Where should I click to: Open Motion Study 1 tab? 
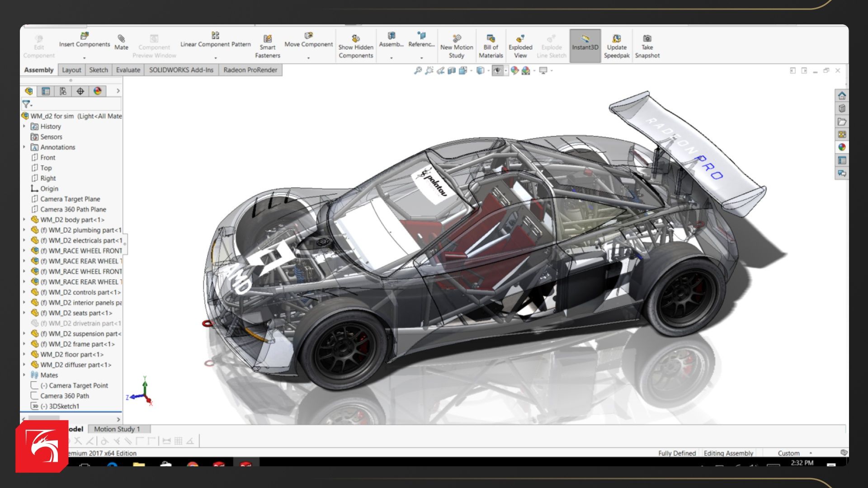click(117, 429)
